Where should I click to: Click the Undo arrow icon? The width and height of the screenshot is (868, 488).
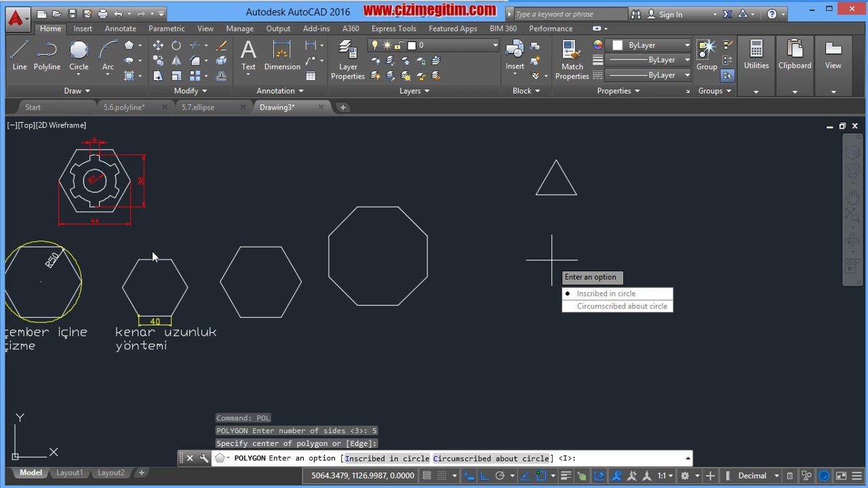119,14
